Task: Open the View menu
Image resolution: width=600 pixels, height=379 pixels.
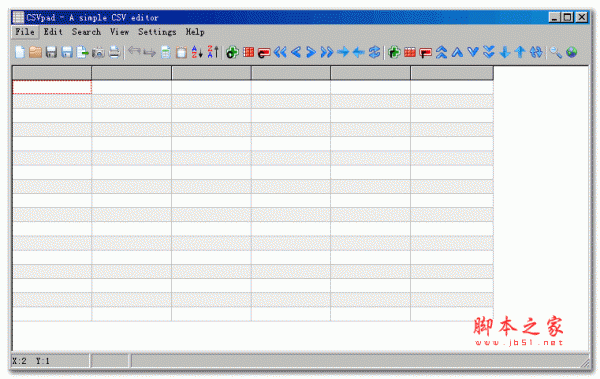Action: (x=119, y=32)
